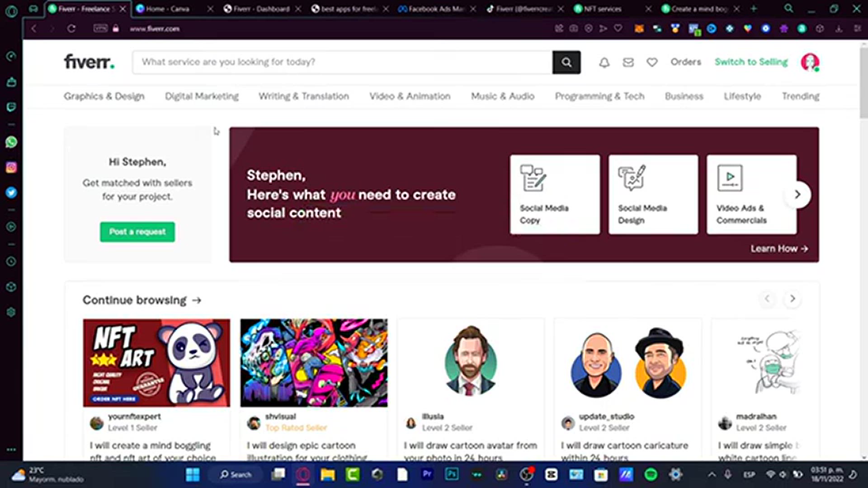
Task: Close the Home - Canva tab
Action: (210, 9)
